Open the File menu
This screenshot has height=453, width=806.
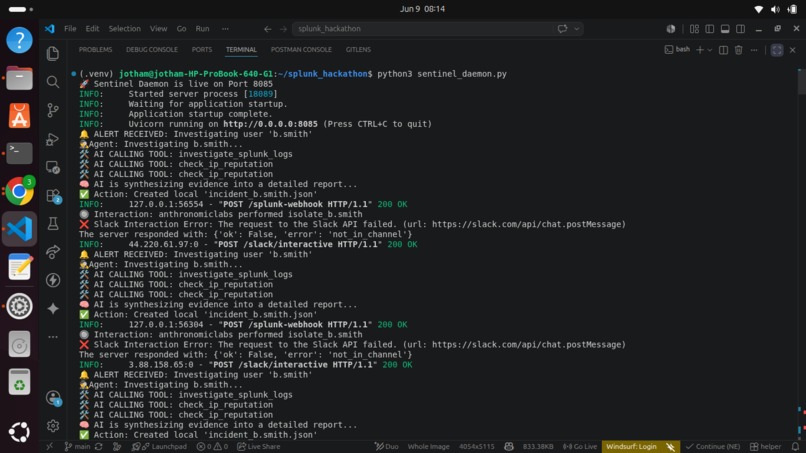click(x=70, y=29)
